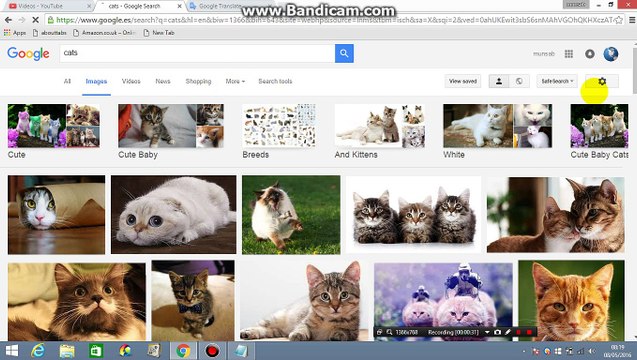
Task: Expand Bandicam recording dropdown arrow
Action: point(487,332)
